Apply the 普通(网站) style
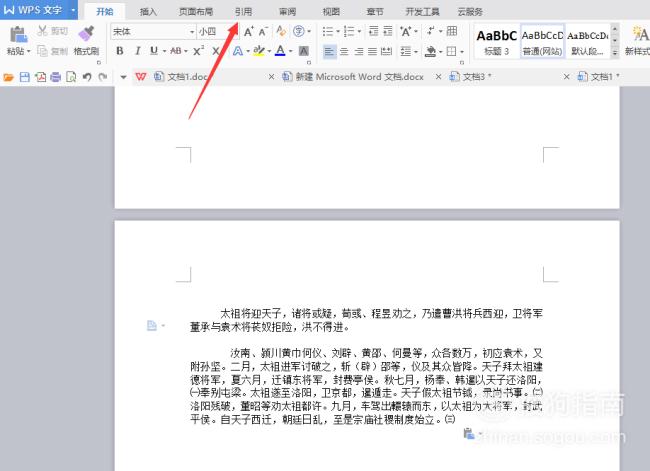 click(x=542, y=41)
